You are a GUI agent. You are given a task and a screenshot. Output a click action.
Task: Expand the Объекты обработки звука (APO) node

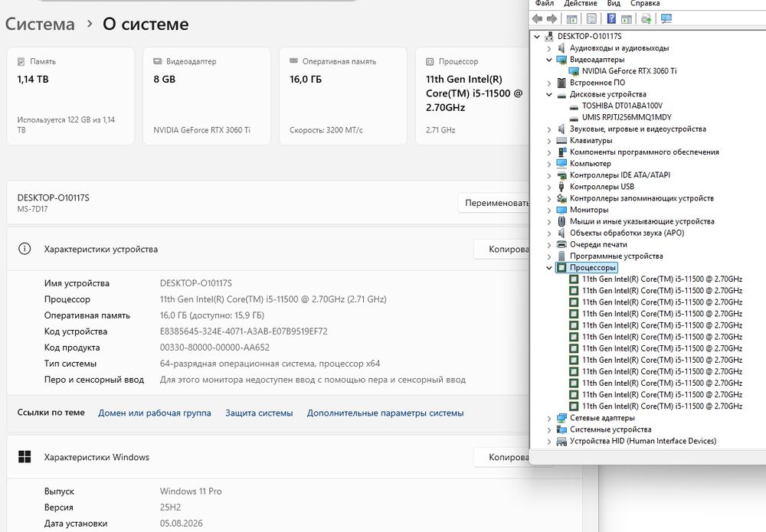(549, 233)
